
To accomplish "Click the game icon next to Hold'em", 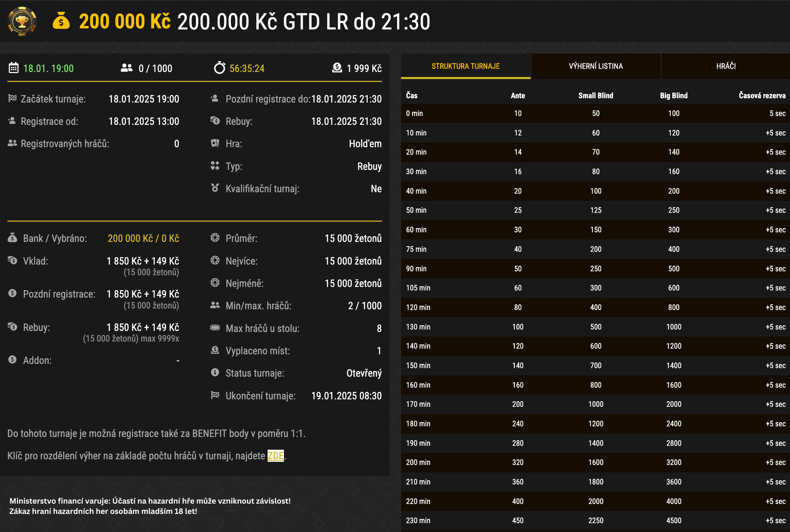I will pyautogui.click(x=215, y=143).
